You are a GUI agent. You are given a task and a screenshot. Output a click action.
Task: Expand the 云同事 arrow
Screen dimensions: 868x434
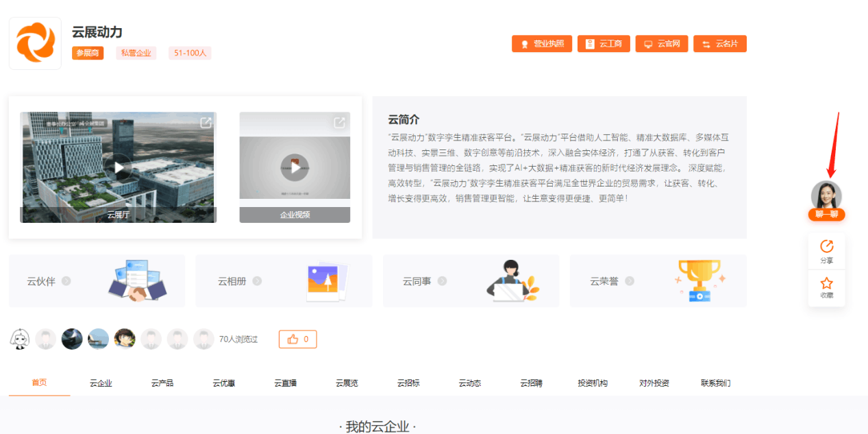(442, 281)
